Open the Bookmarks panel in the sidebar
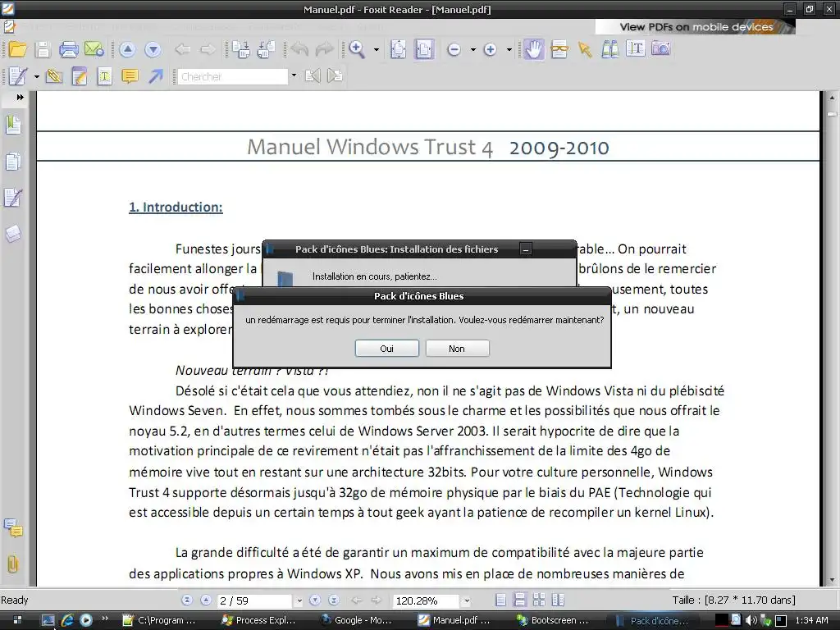 [x=13, y=125]
